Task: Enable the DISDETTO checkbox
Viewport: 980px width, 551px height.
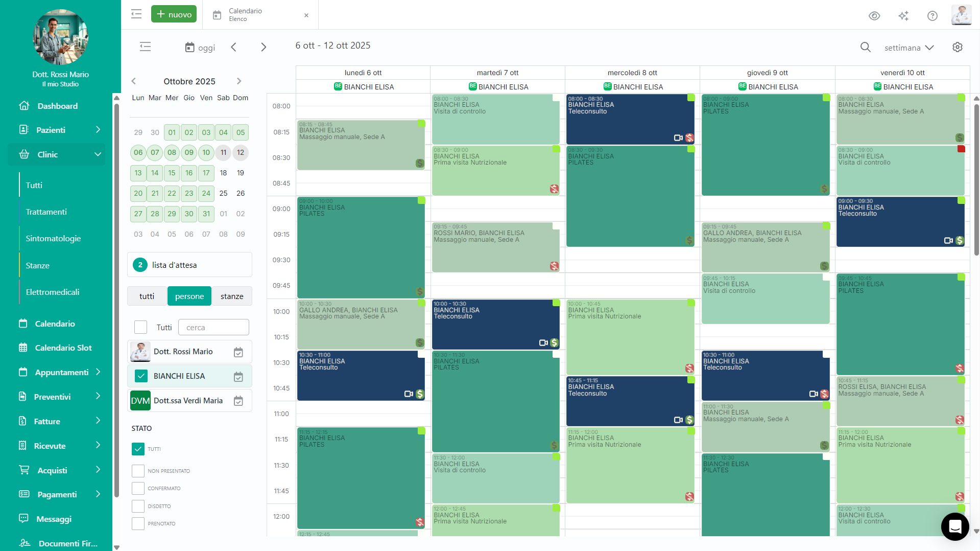Action: (138, 506)
